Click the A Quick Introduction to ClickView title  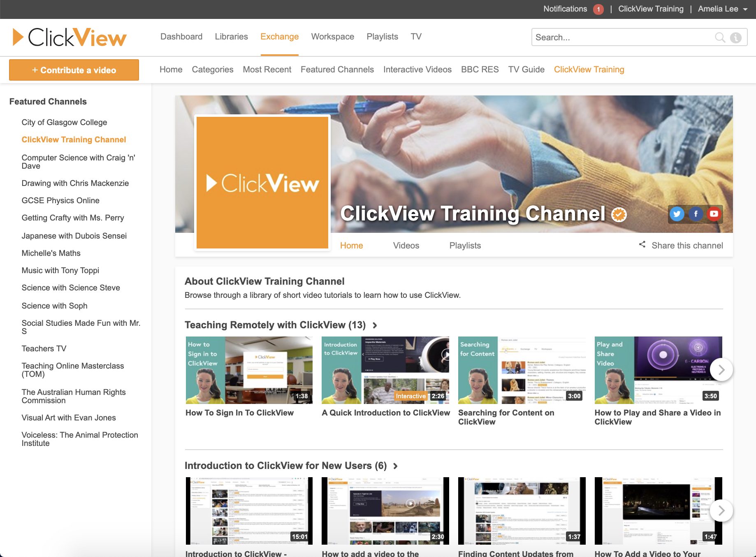click(386, 413)
